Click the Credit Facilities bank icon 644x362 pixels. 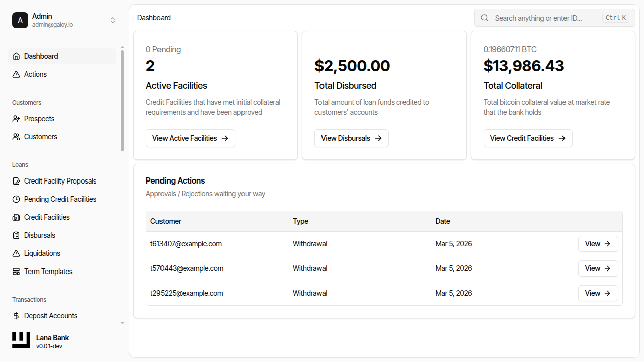(16, 217)
